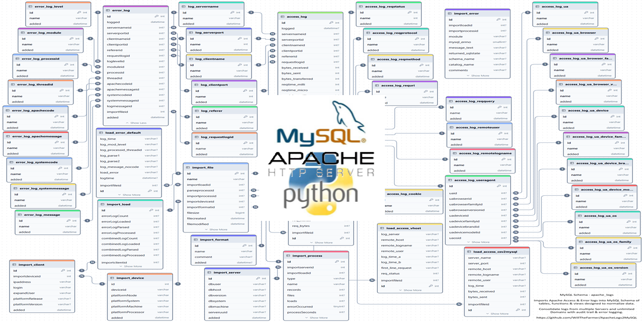The height and width of the screenshot is (322, 644).
Task: Click the key icon beside load_access_csv2mysql's id
Action: tap(518, 310)
